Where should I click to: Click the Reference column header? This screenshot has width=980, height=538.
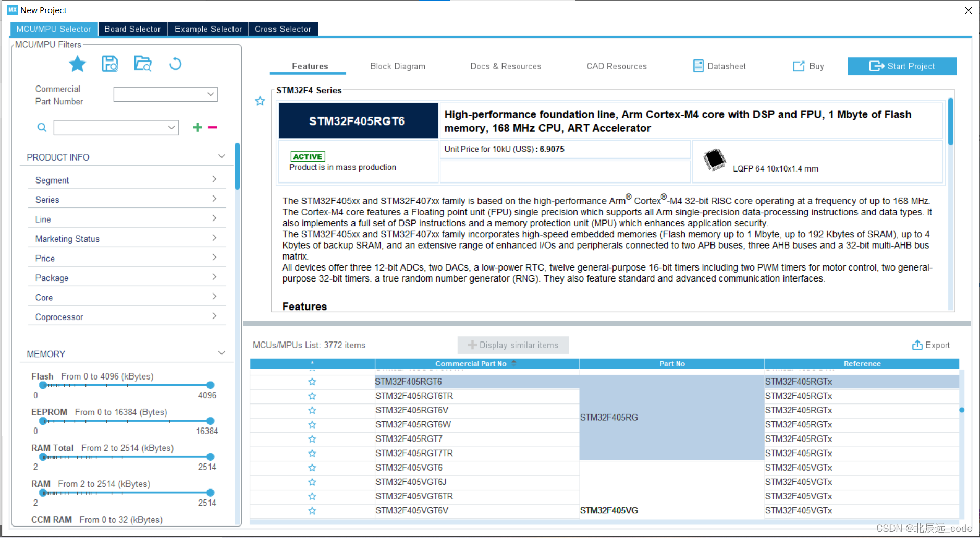point(862,364)
